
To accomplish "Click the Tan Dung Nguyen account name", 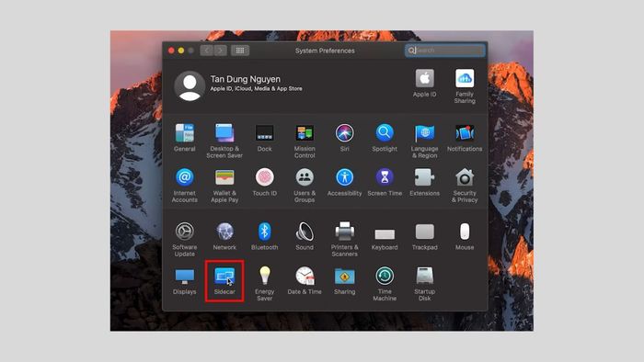I will [246, 79].
